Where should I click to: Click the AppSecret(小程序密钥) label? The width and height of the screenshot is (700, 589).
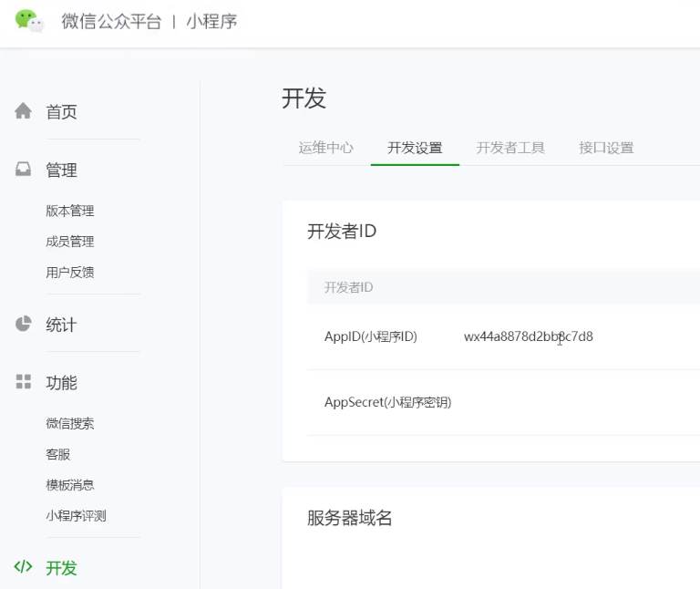click(x=388, y=402)
